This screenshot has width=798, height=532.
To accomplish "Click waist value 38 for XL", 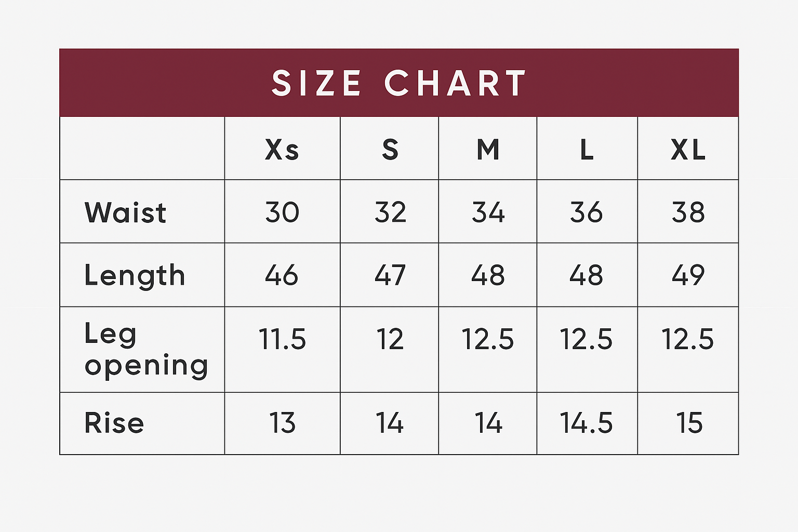I will (688, 212).
